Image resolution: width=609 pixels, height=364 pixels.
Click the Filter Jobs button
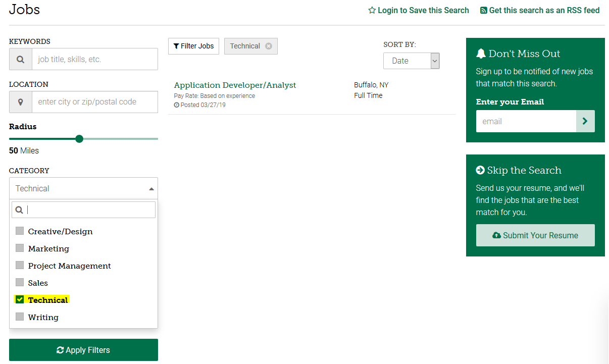193,46
